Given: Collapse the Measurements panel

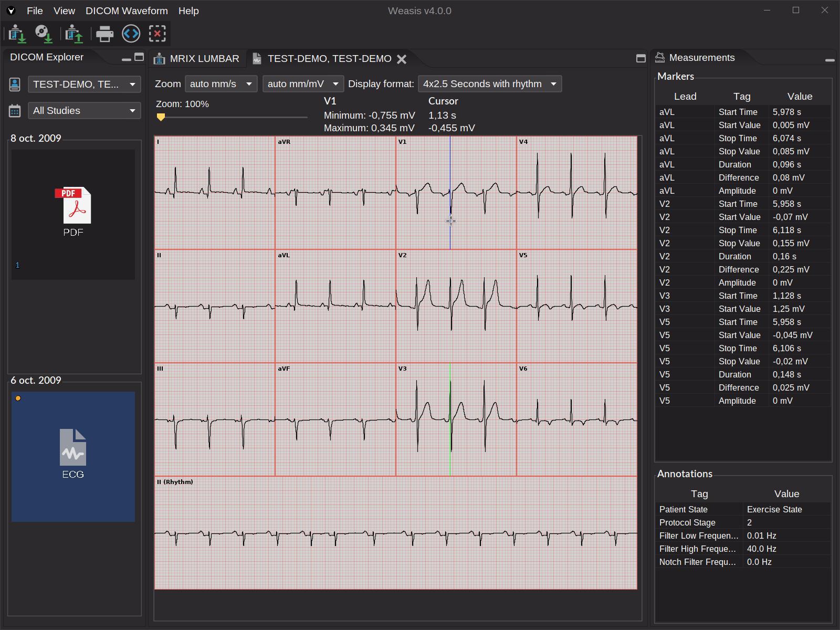Looking at the screenshot, I should (830, 59).
